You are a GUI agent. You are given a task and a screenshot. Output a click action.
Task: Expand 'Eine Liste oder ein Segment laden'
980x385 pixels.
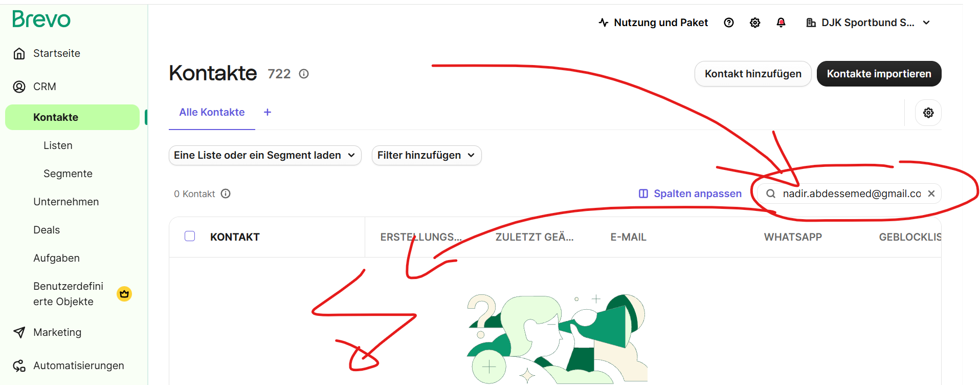[x=265, y=155]
